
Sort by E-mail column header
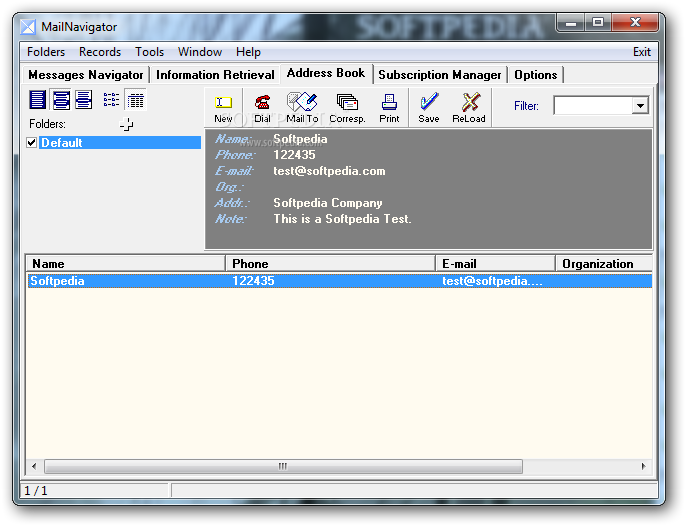tap(496, 264)
